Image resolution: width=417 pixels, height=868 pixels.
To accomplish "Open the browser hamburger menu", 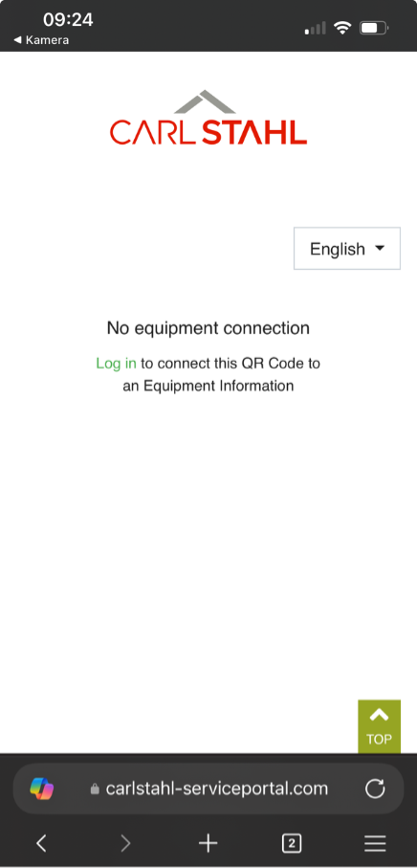I will tap(375, 843).
